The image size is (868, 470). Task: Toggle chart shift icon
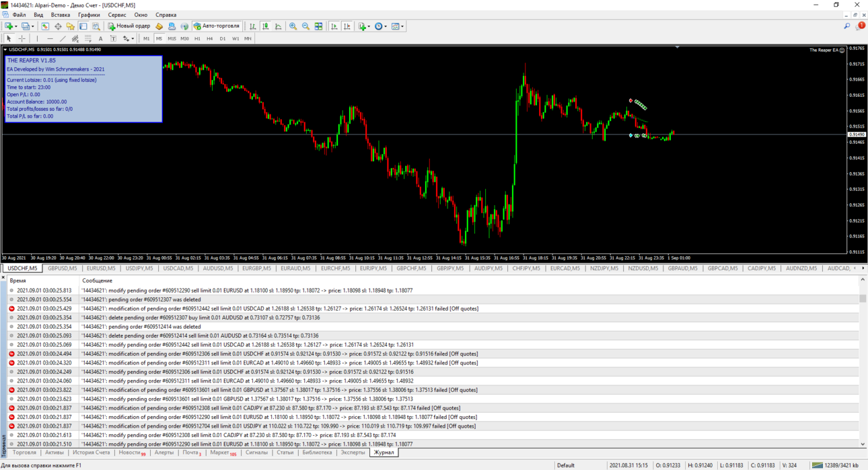click(x=347, y=26)
